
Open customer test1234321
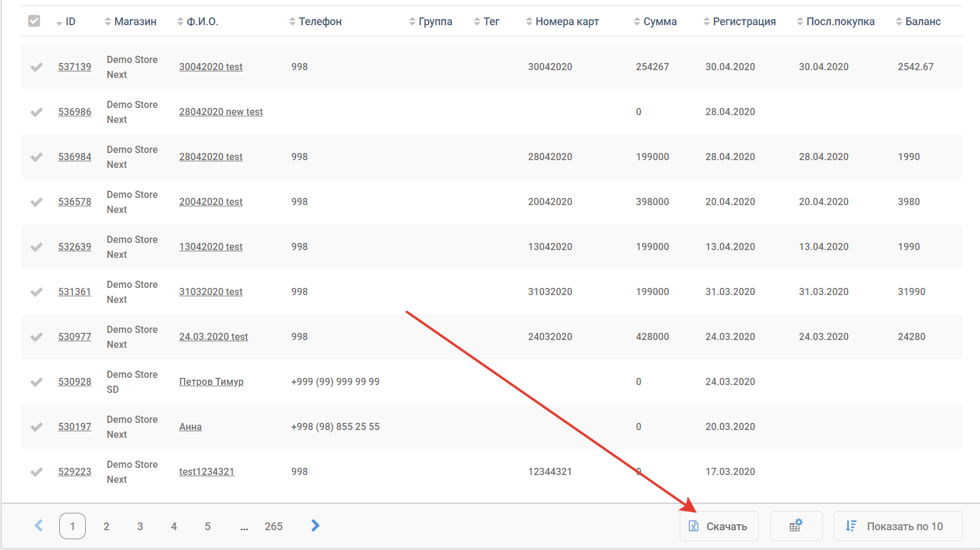(207, 471)
